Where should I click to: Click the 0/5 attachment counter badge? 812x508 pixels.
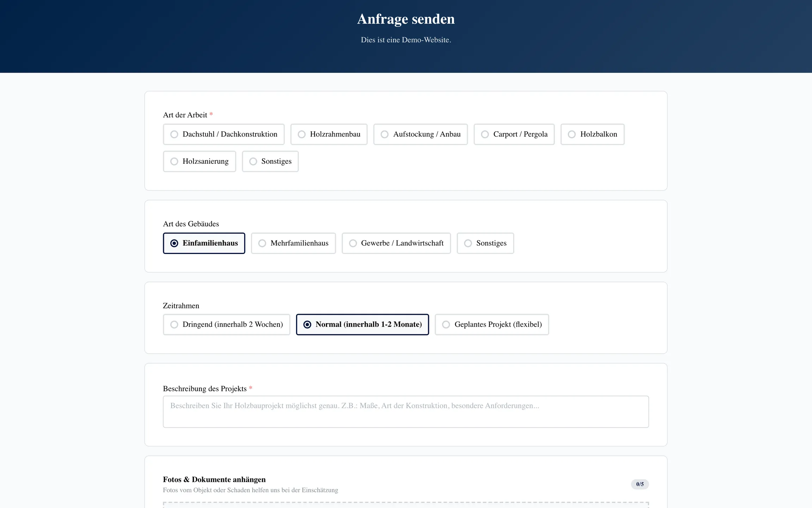tap(639, 484)
